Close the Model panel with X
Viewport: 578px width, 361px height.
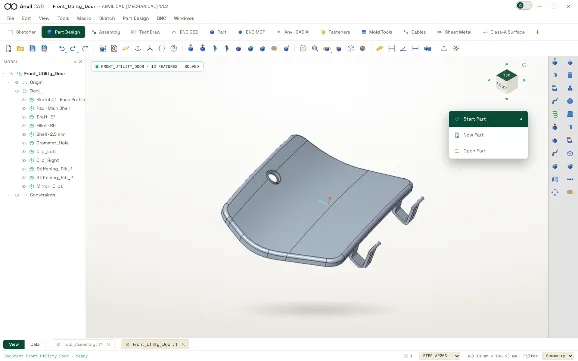click(81, 62)
